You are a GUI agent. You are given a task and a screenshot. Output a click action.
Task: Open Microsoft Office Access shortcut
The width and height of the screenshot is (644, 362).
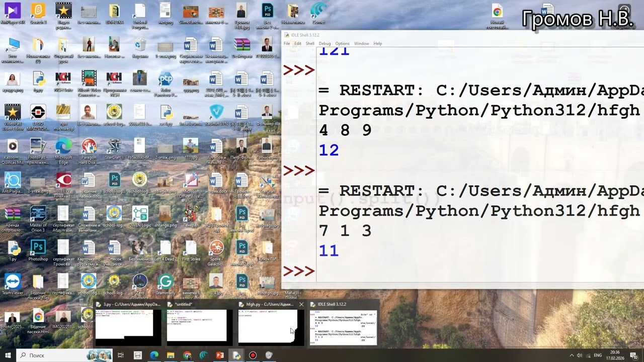(191, 186)
